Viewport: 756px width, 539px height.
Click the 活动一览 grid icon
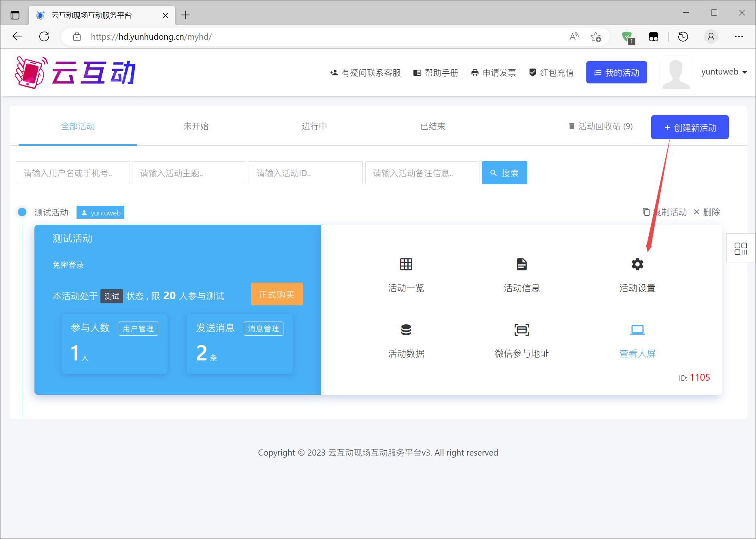click(406, 264)
